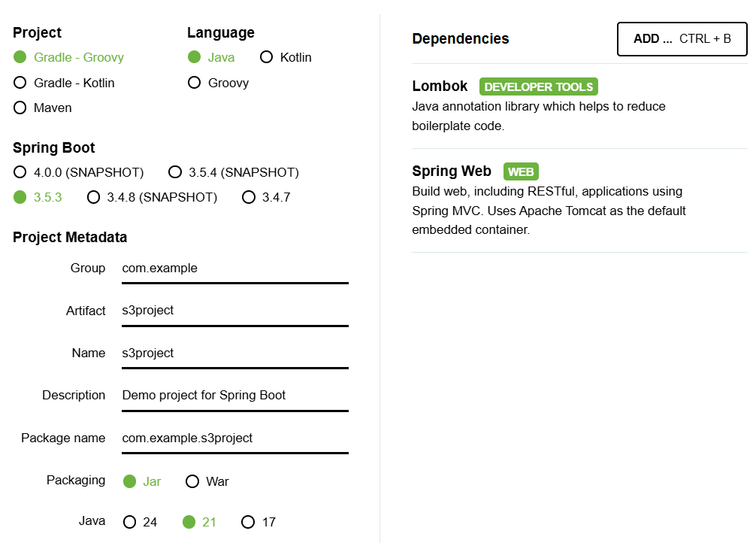Focus the Artifact text field
This screenshot has width=756, height=543.
click(234, 311)
